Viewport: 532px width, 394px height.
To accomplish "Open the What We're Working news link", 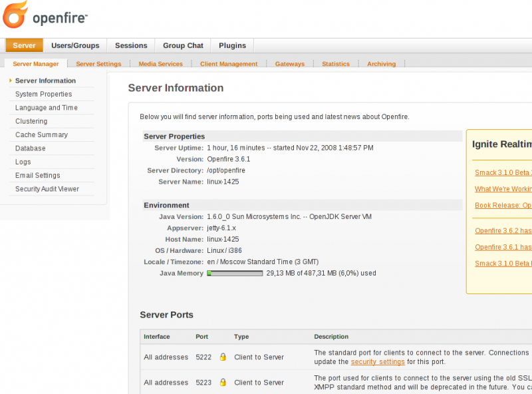I will tap(503, 189).
